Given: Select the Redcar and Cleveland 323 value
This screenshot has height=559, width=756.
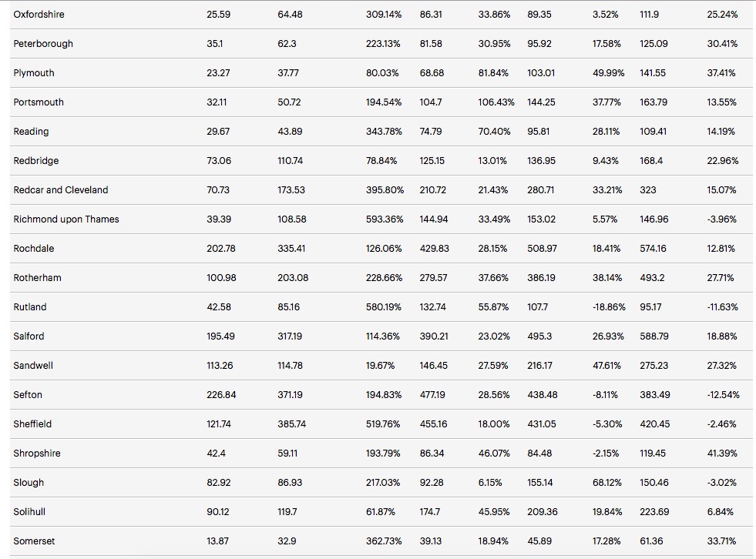Looking at the screenshot, I should click(x=648, y=190).
